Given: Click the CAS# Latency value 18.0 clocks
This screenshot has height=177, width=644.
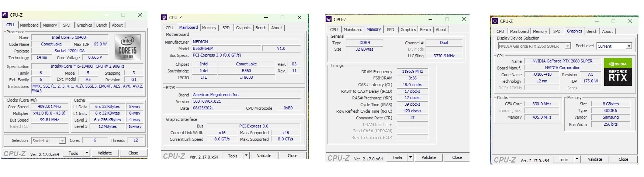Looking at the screenshot, I should [412, 85].
